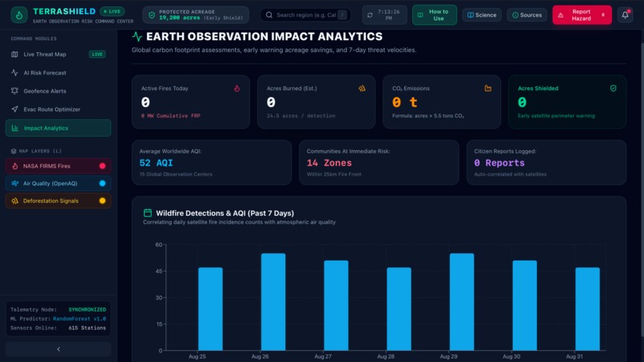Screen dimensions: 644x362
Task: Collapse the sidebar with the chevron button
Action: pos(58,349)
